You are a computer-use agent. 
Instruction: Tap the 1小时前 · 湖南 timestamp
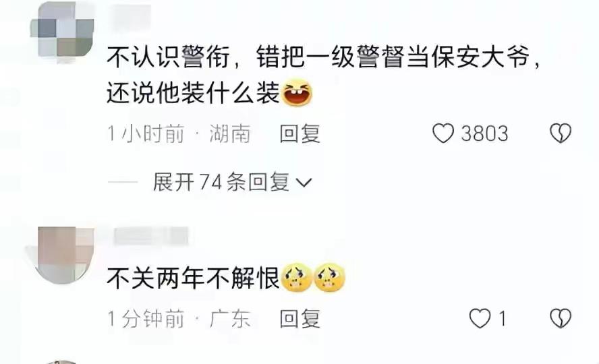point(179,134)
